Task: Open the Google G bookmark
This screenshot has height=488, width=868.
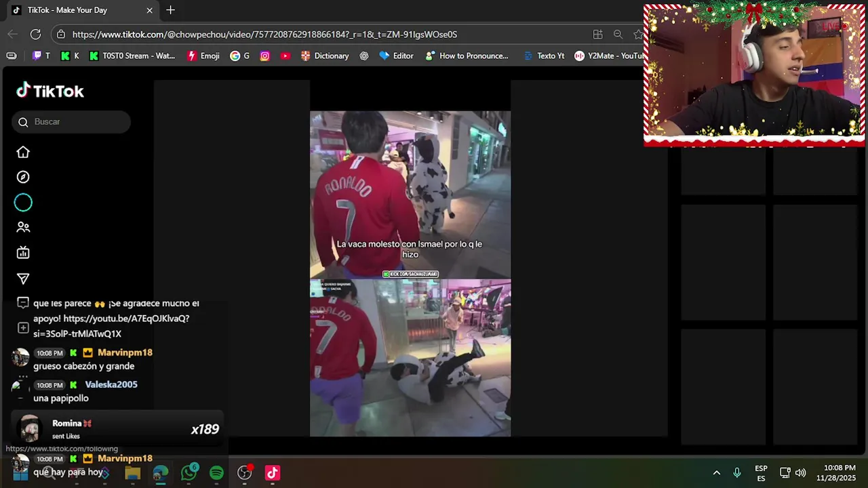Action: point(240,56)
